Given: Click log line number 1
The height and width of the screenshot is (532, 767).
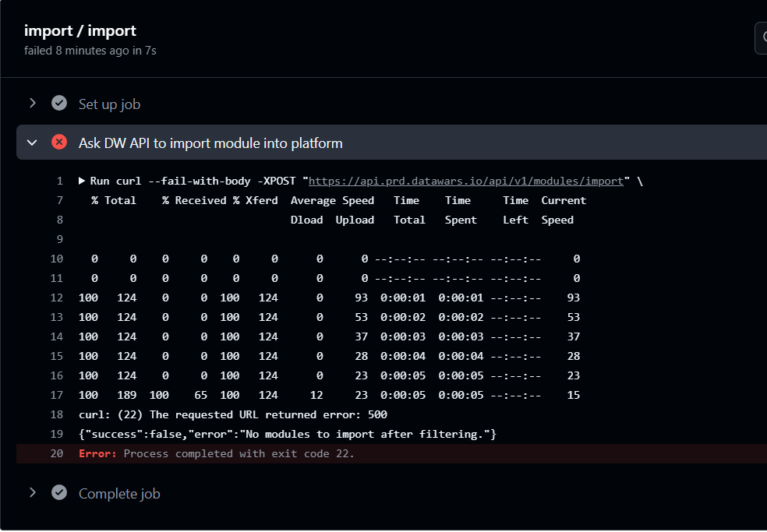Looking at the screenshot, I should [60, 181].
